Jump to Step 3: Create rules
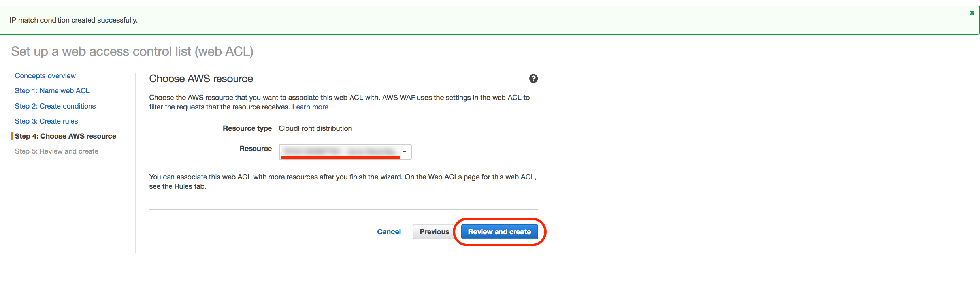This screenshot has height=286, width=980. point(46,121)
